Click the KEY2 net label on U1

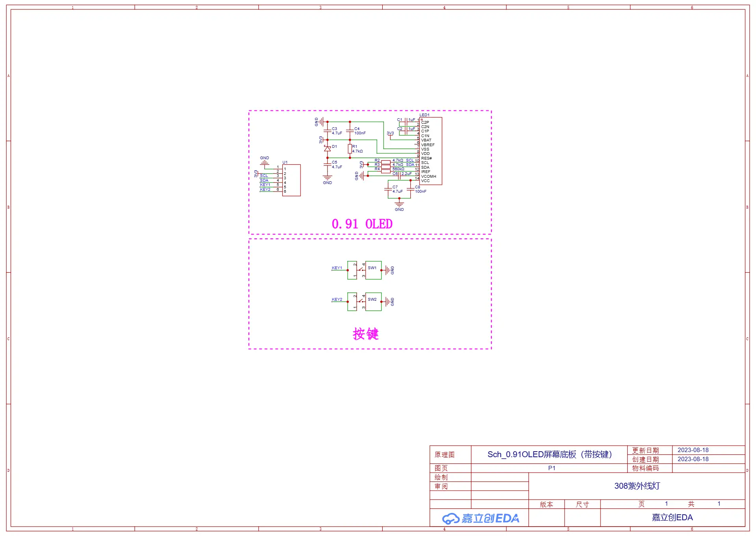pos(265,190)
